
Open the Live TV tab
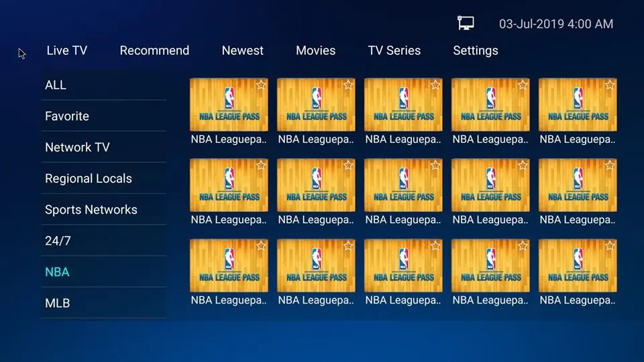[67, 50]
